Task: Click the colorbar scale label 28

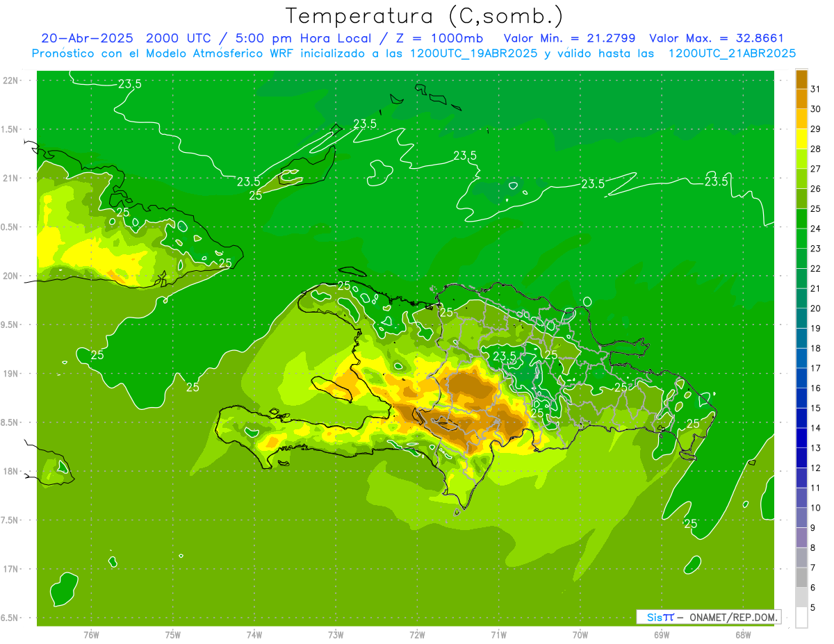Action: click(x=815, y=149)
